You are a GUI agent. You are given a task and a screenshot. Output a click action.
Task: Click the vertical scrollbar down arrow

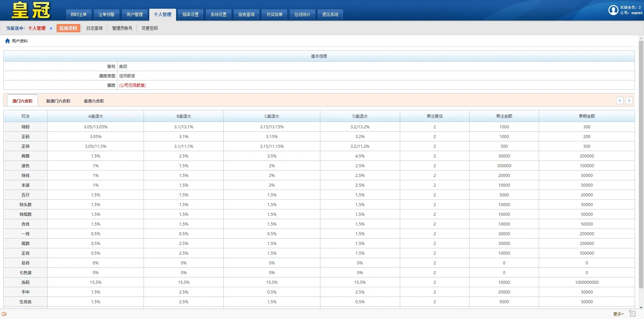click(x=641, y=307)
